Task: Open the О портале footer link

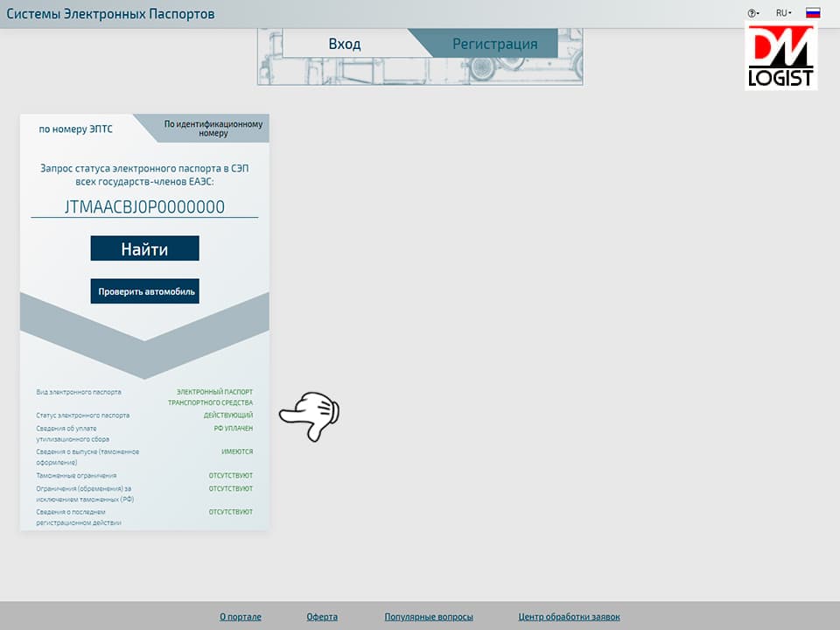Action: point(241,617)
